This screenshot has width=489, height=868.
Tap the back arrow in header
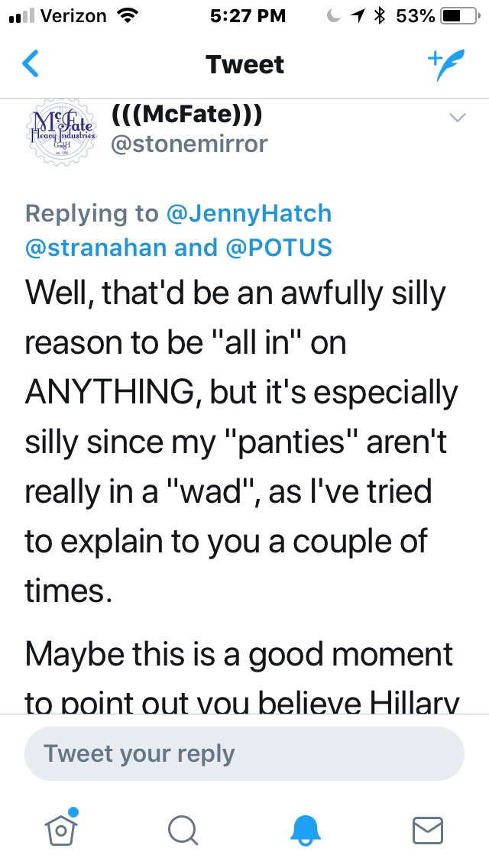(x=31, y=64)
